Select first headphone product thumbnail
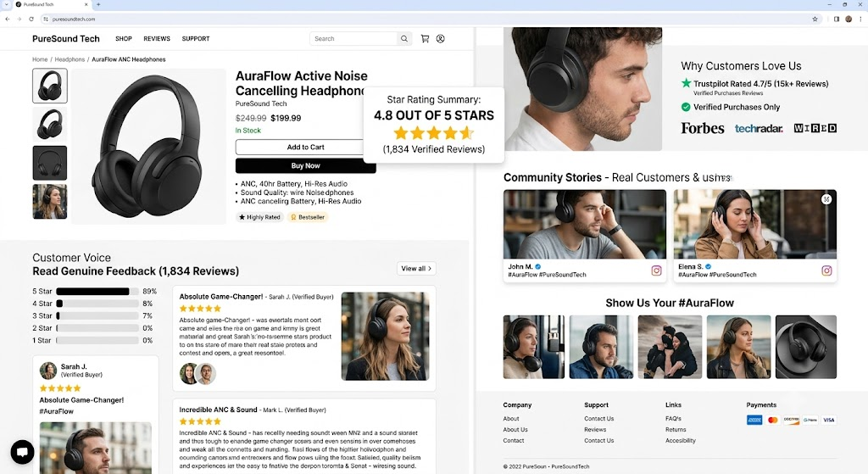This screenshot has width=868, height=474. coord(50,86)
